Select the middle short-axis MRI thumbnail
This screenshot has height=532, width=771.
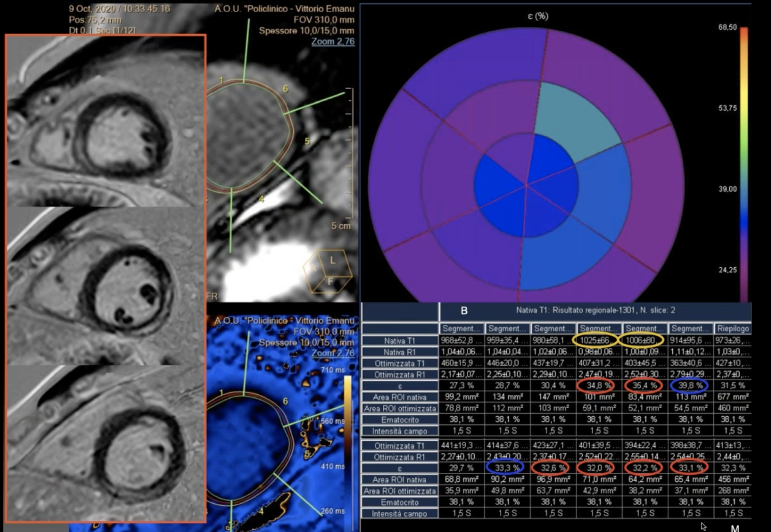pos(105,285)
